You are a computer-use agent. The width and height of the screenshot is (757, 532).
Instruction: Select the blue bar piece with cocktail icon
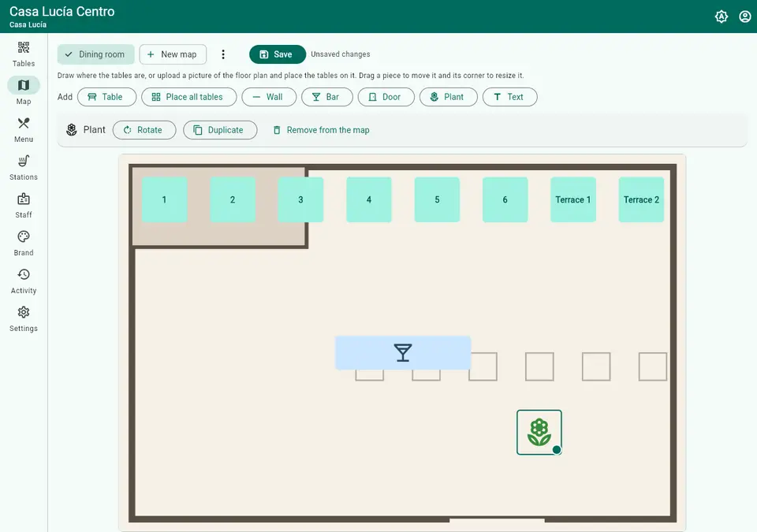(403, 353)
